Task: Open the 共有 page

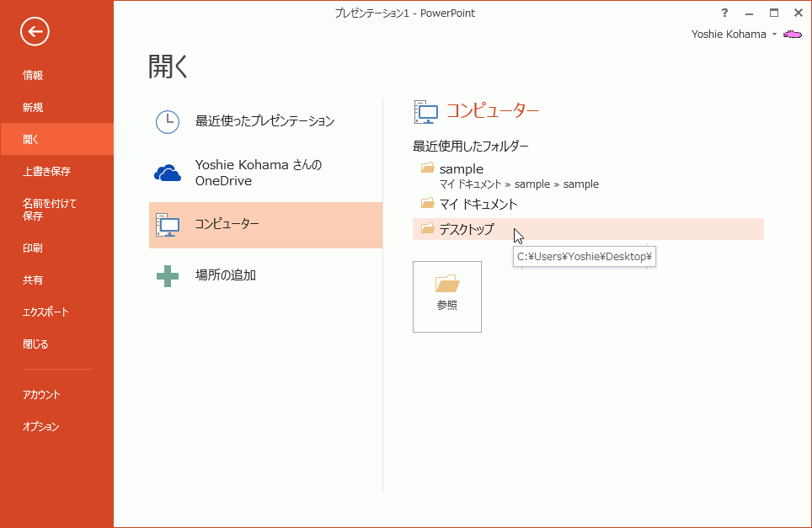Action: point(57,280)
